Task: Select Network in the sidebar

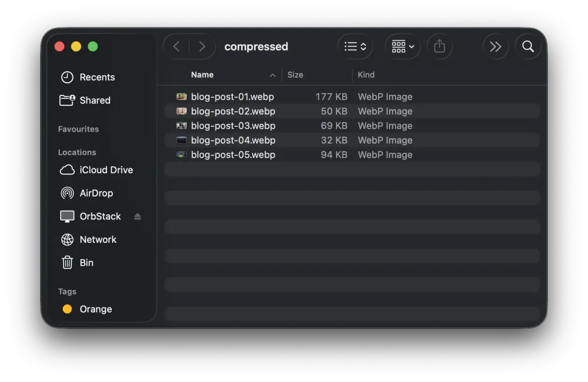Action: 98,239
